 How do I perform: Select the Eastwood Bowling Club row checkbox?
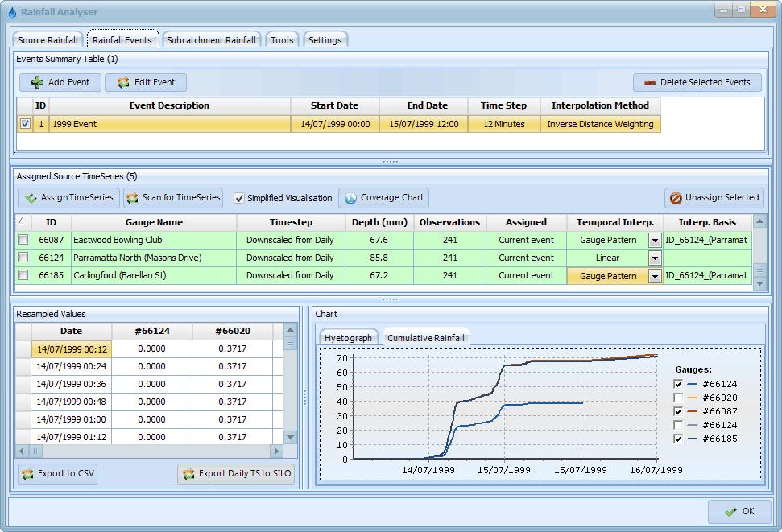coord(23,240)
